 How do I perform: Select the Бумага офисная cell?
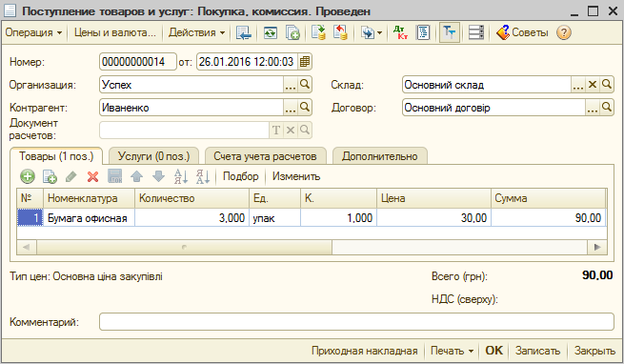(x=89, y=218)
